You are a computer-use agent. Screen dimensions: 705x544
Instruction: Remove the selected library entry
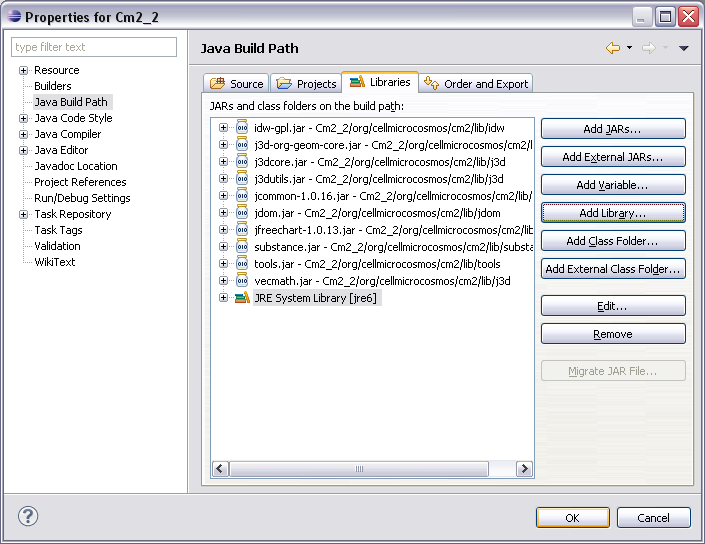coord(613,334)
